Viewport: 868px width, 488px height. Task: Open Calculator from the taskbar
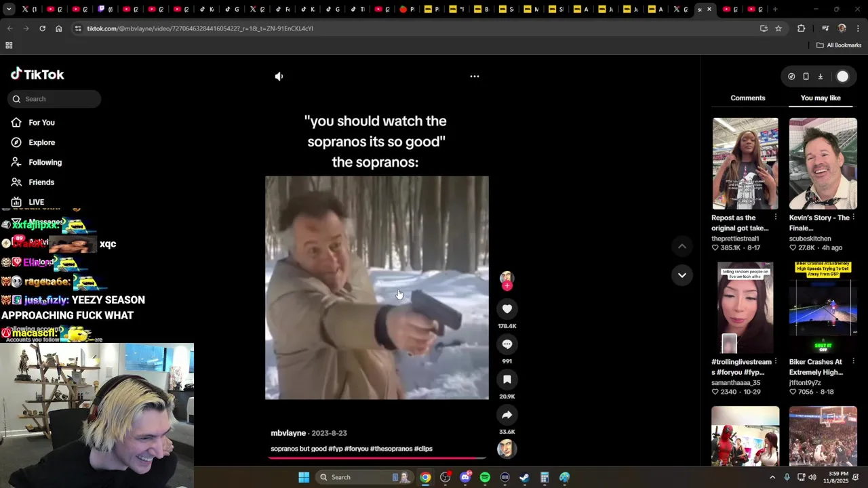[545, 477]
